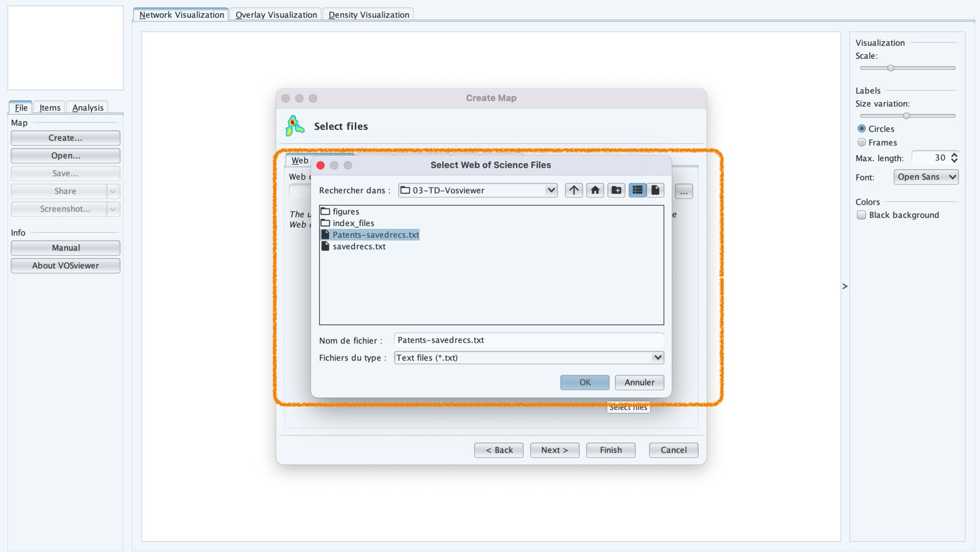This screenshot has height=552, width=980.
Task: Go up one folder level
Action: click(574, 190)
